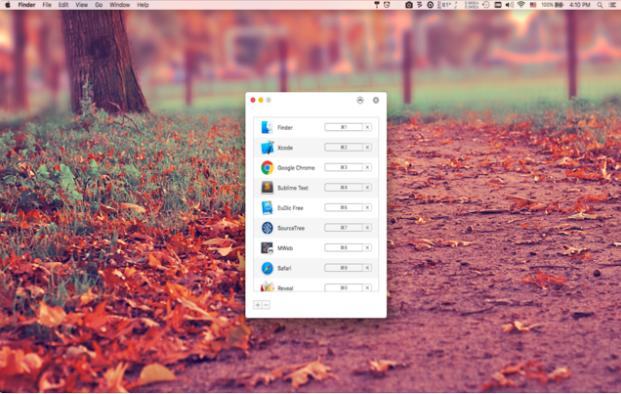Select the MWeb app icon
The width and height of the screenshot is (621, 394).
(267, 248)
